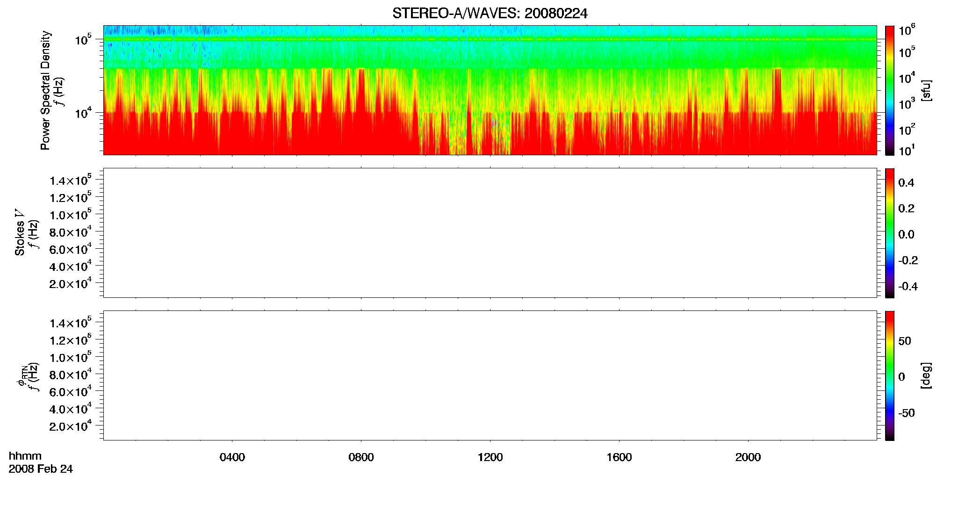Click the 2008 Feb 24 date label
Viewport: 980px width, 505px height.
click(x=41, y=469)
